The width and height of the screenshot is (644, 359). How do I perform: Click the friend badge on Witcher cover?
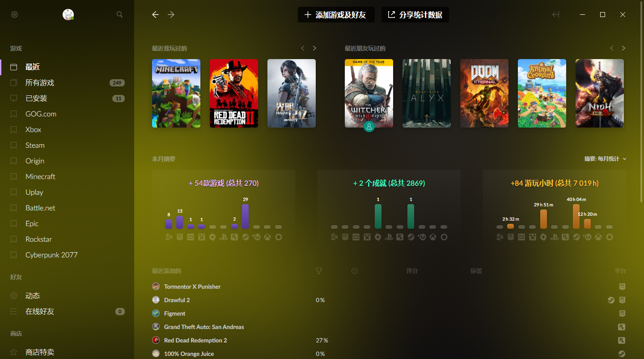pos(369,127)
